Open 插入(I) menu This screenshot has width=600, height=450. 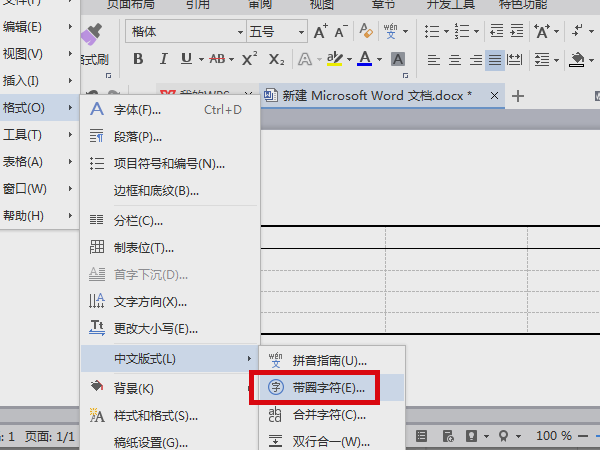click(39, 81)
